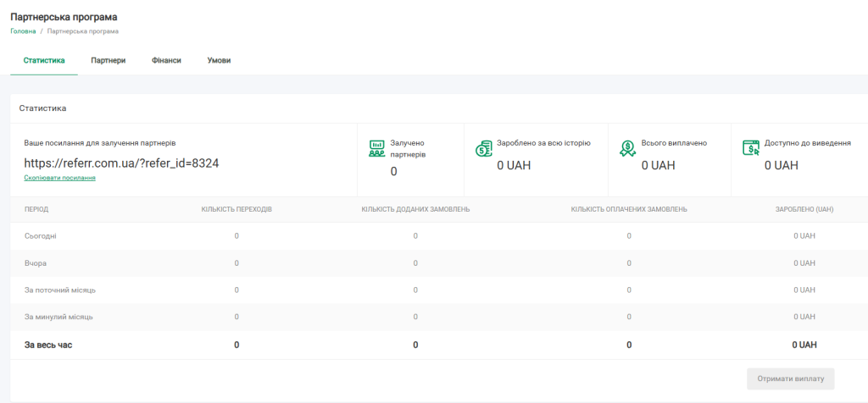Click the Кількість оплачених замовлень header
This screenshot has width=868, height=403.
pos(628,209)
